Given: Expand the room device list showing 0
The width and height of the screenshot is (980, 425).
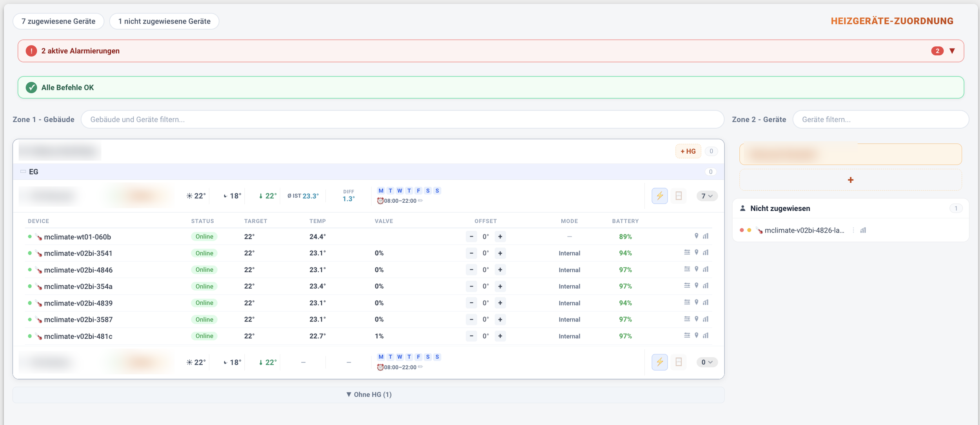Looking at the screenshot, I should [707, 362].
